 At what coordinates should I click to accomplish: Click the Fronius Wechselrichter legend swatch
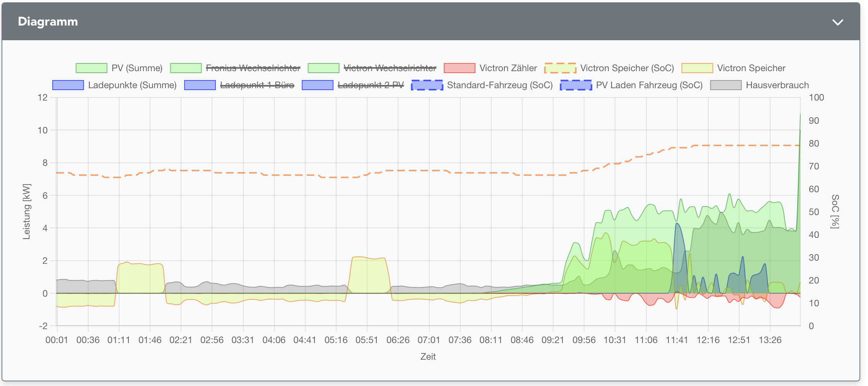[x=186, y=68]
